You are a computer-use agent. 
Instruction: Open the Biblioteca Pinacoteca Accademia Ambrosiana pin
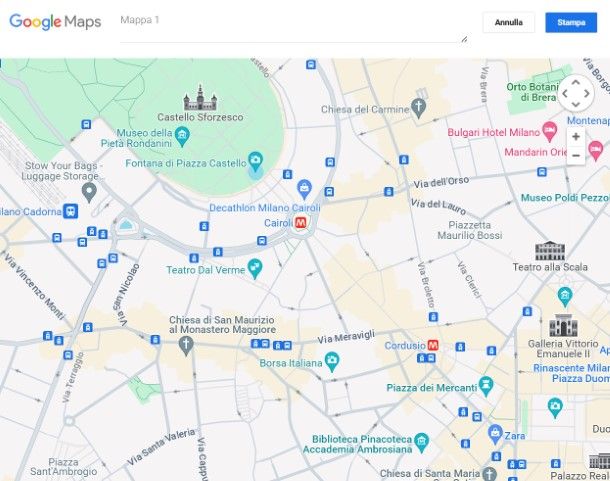pos(421,443)
